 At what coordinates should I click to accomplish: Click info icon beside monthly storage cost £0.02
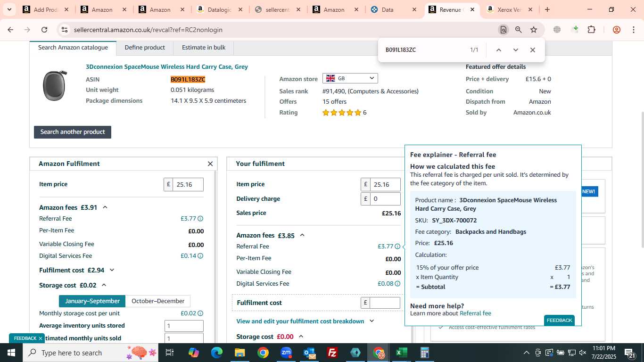pos(200,313)
